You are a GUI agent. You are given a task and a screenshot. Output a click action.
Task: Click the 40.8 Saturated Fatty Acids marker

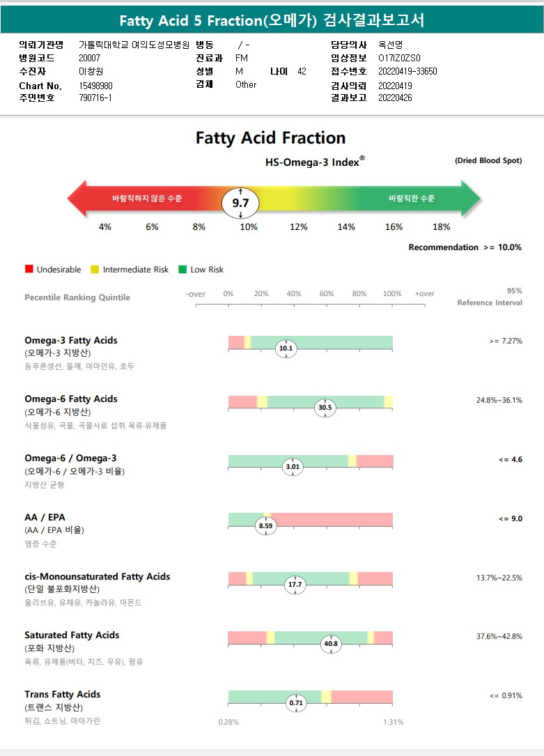331,644
